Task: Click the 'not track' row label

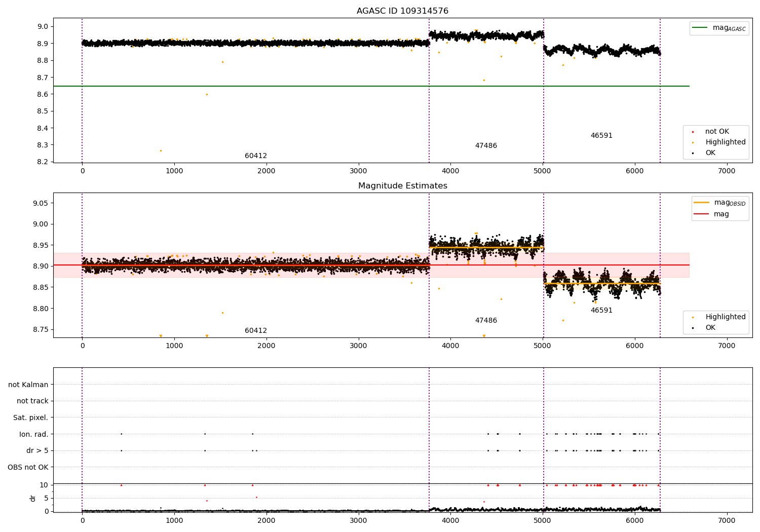Action: 32,401
